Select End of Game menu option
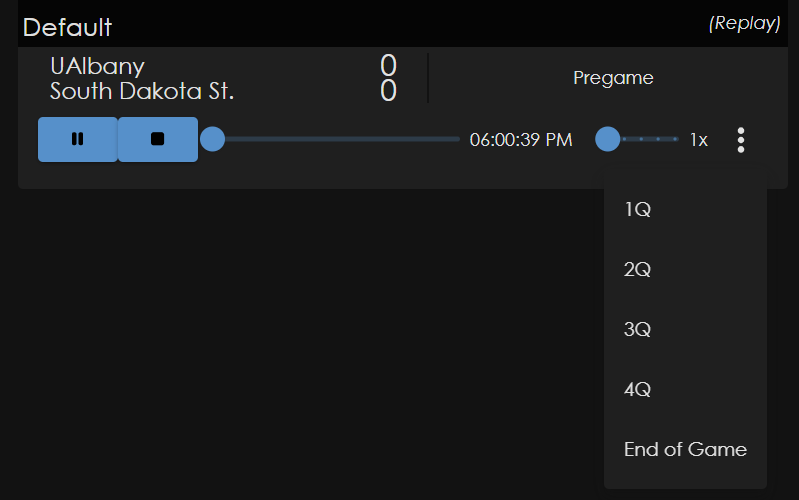This screenshot has height=500, width=799. click(685, 449)
